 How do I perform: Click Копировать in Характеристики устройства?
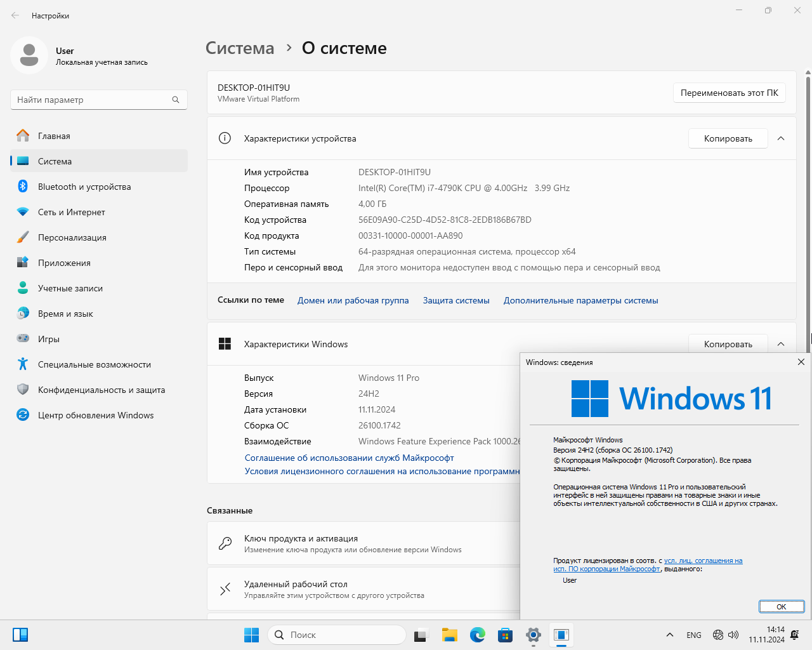pyautogui.click(x=728, y=138)
